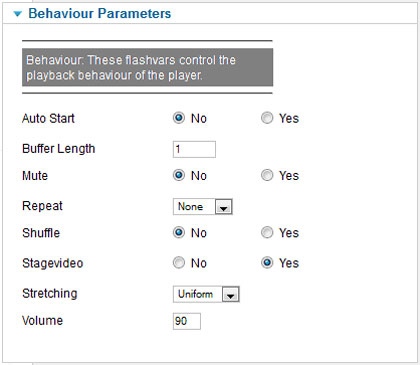Click the Stagevideo label text

tap(53, 263)
